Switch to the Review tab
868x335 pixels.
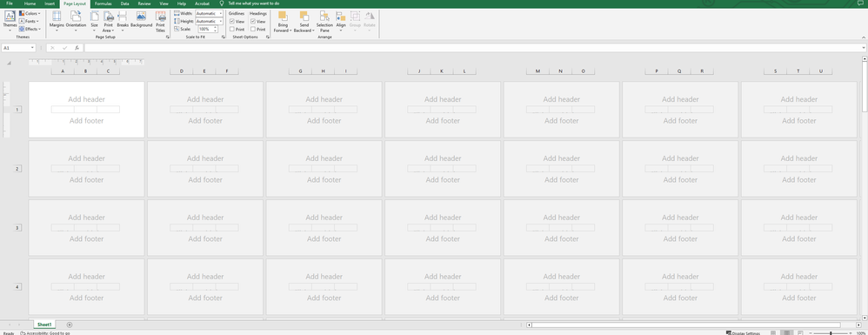[x=144, y=3]
